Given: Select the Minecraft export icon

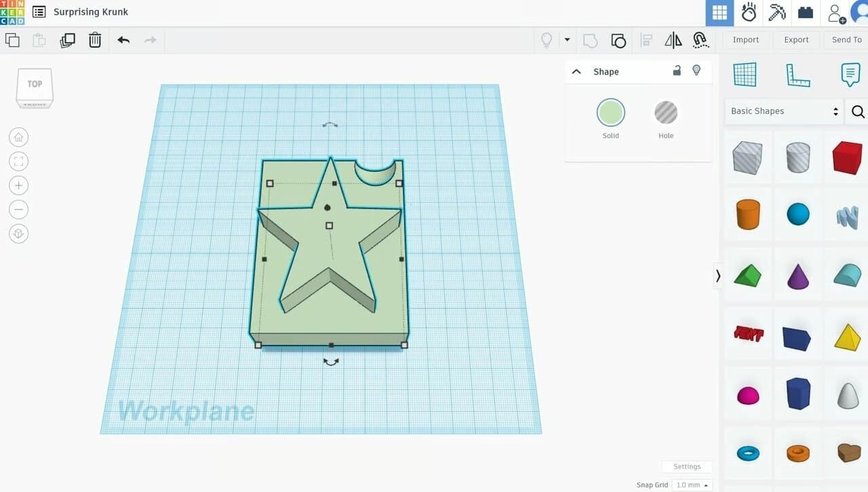Looking at the screenshot, I should pyautogui.click(x=776, y=12).
